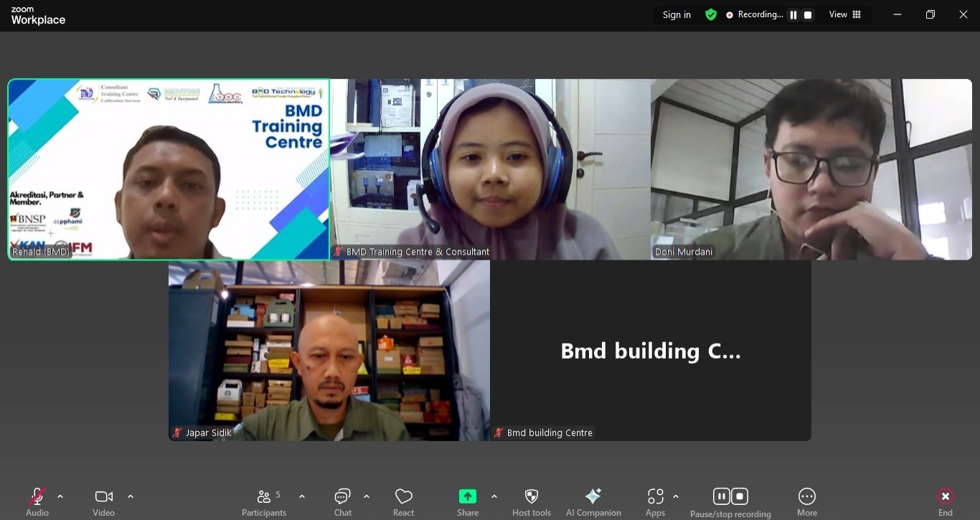The width and height of the screenshot is (980, 520).
Task: Unmute the microphone Audio button
Action: pos(37,496)
